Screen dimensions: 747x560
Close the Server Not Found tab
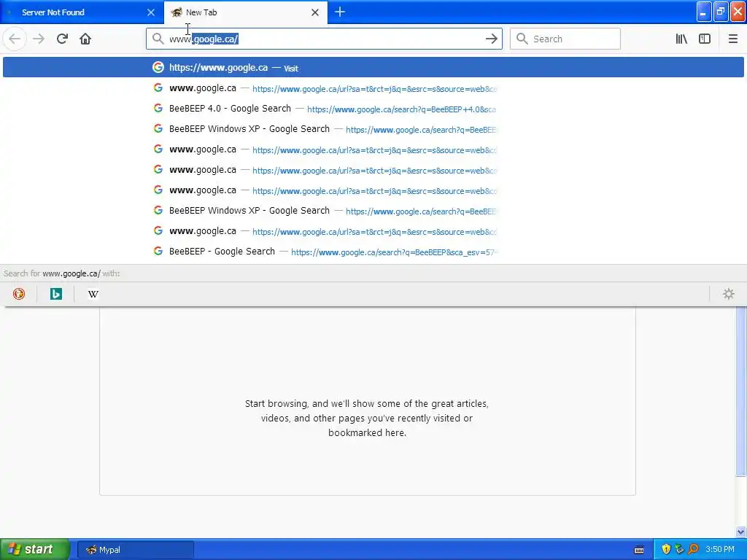151,12
